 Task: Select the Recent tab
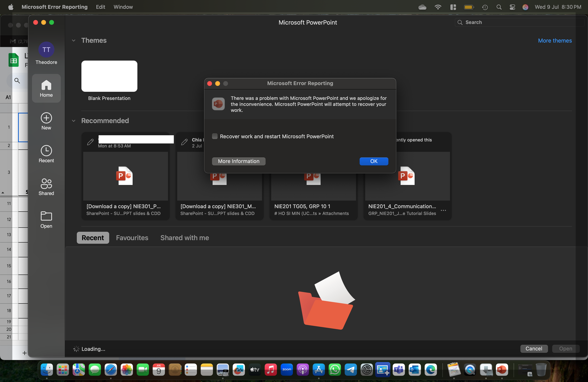coord(93,238)
